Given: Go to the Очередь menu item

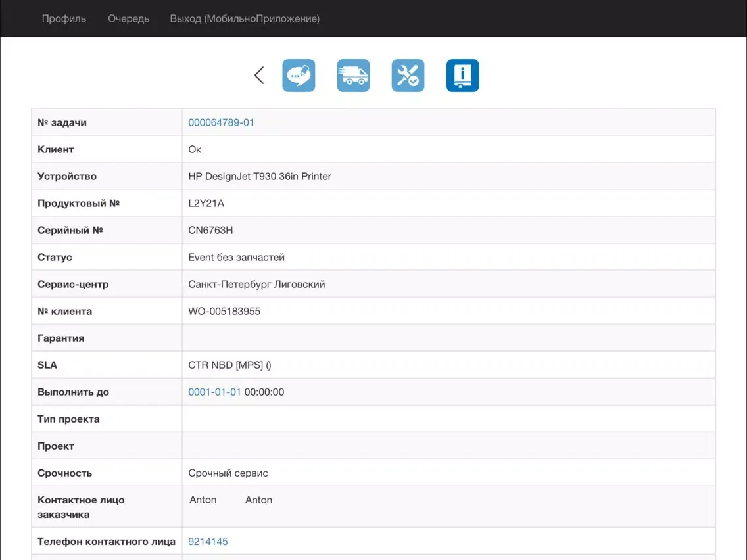Looking at the screenshot, I should point(129,18).
